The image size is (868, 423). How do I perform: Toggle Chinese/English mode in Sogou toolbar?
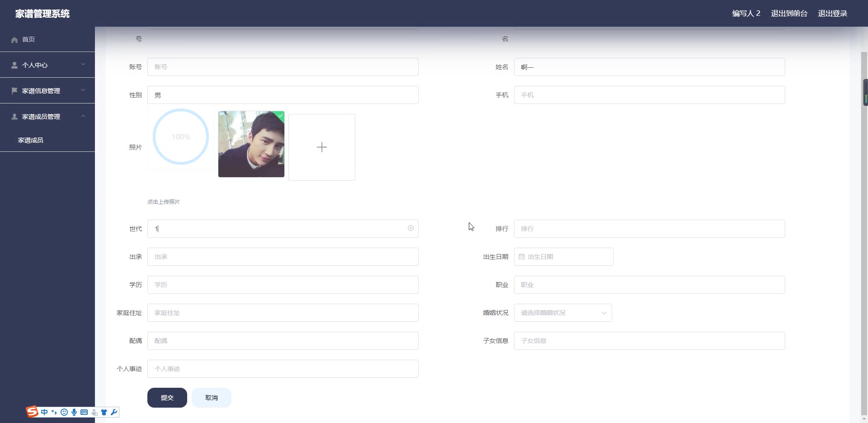(44, 412)
